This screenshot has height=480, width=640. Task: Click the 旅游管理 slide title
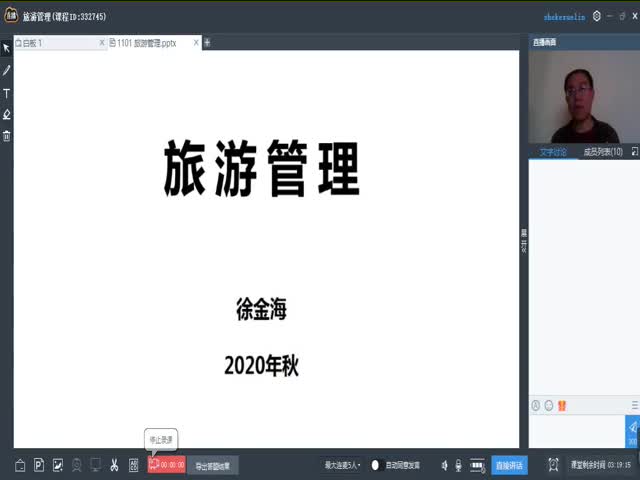click(x=262, y=168)
